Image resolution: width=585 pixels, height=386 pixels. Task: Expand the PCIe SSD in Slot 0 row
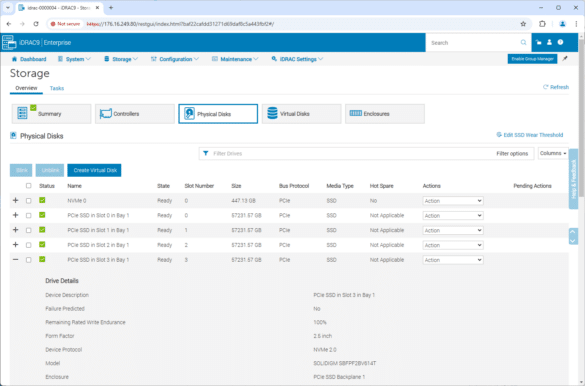[x=15, y=215]
